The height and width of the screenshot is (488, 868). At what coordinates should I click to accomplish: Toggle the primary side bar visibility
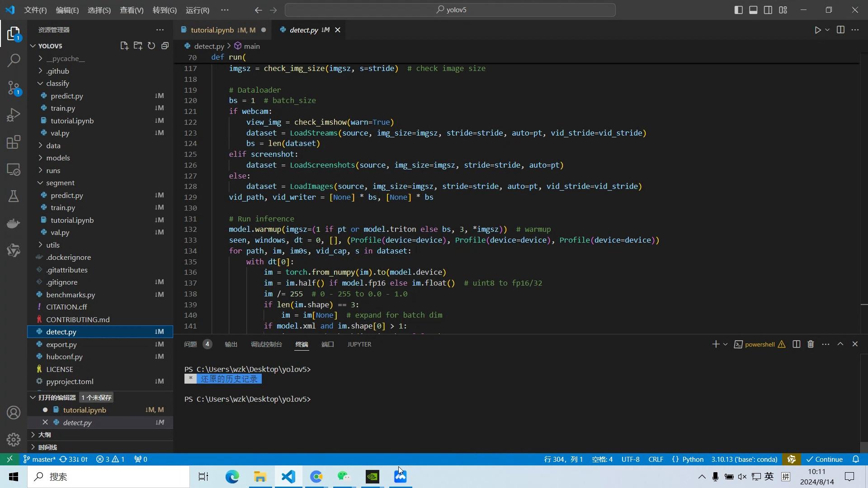coord(739,10)
